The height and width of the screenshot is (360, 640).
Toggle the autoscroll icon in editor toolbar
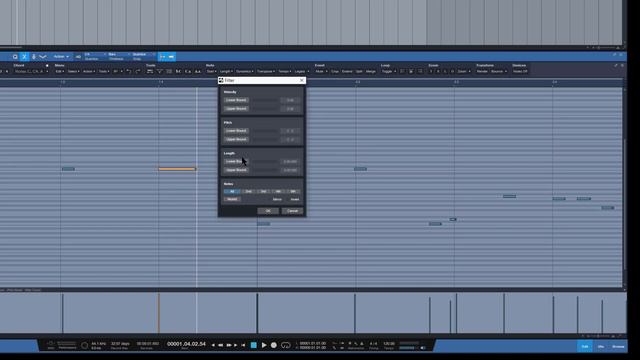tap(162, 57)
